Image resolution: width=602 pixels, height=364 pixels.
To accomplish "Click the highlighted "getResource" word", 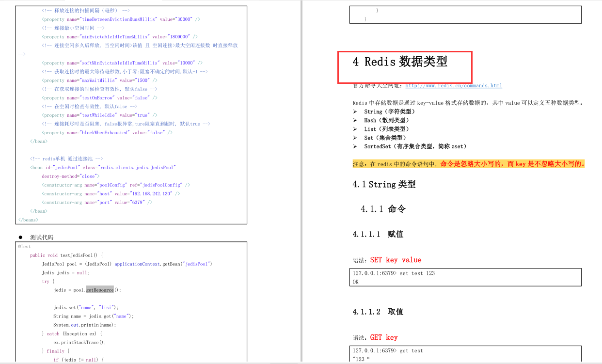I will click(x=100, y=290).
